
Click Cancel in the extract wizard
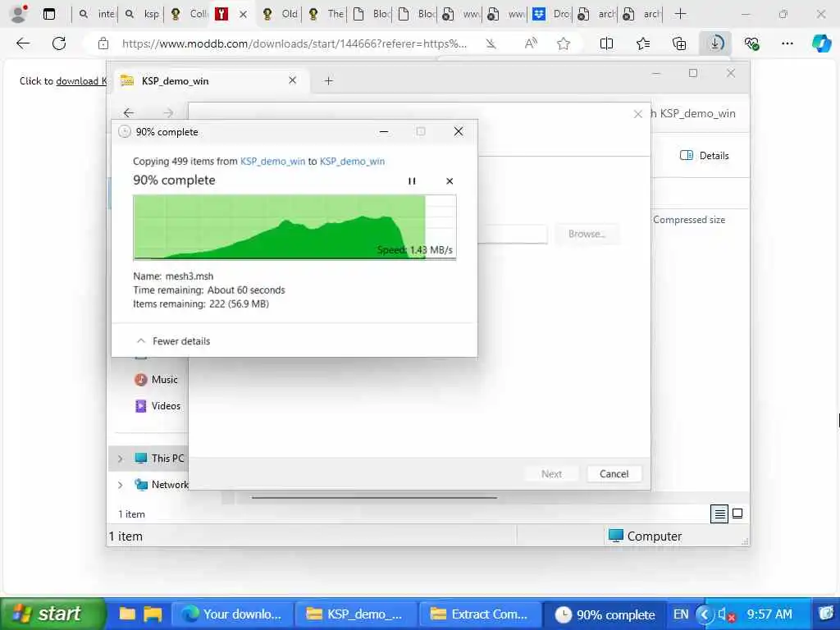[x=614, y=473]
